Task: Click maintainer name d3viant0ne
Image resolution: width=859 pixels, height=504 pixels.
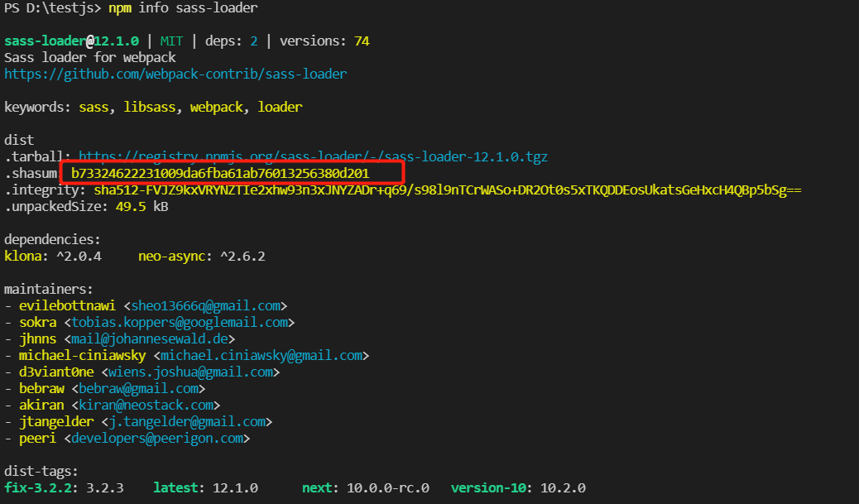Action: (56, 372)
